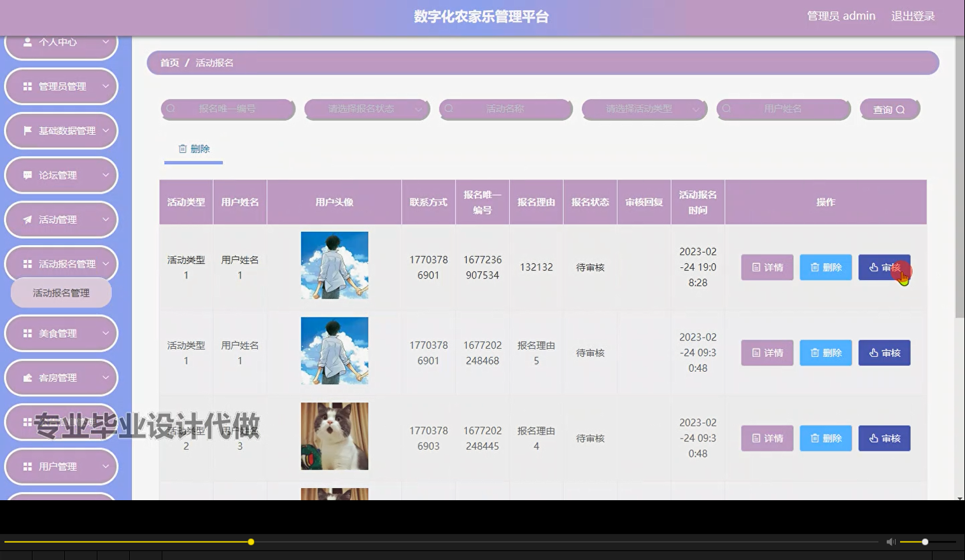
Task: Select the 个人中心 person icon in sidebar
Action: (27, 42)
